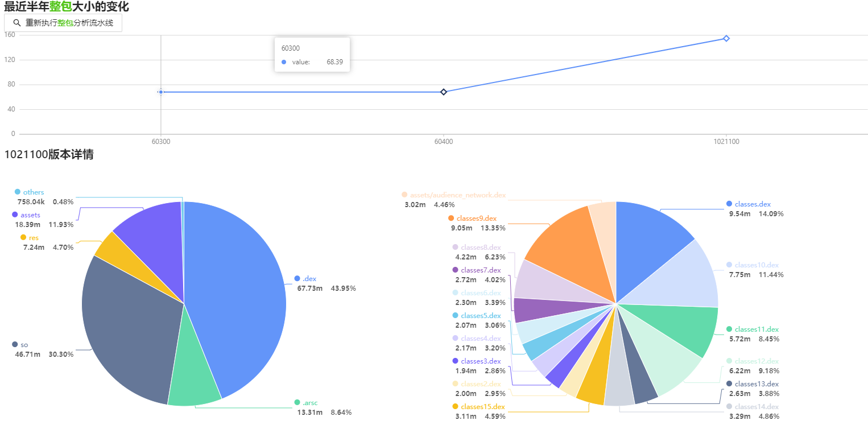Screen dimensions: 868x437
Task: Click the assets legend dot in left pie
Action: tap(15, 215)
